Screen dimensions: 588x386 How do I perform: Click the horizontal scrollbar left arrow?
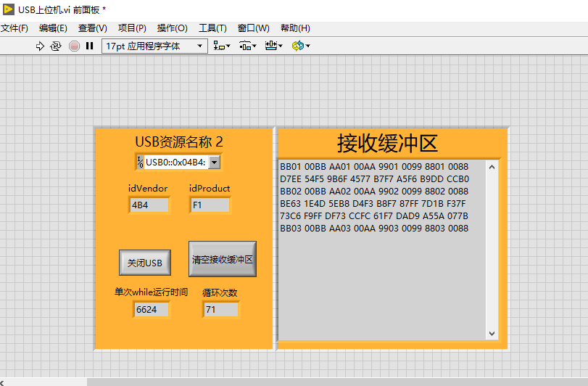click(2, 382)
